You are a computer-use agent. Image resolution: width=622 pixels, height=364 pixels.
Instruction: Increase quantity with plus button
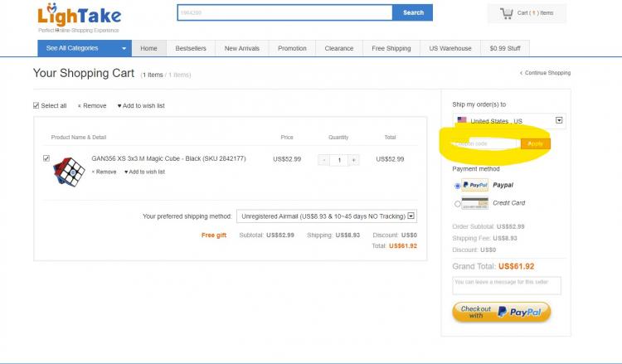pos(353,160)
